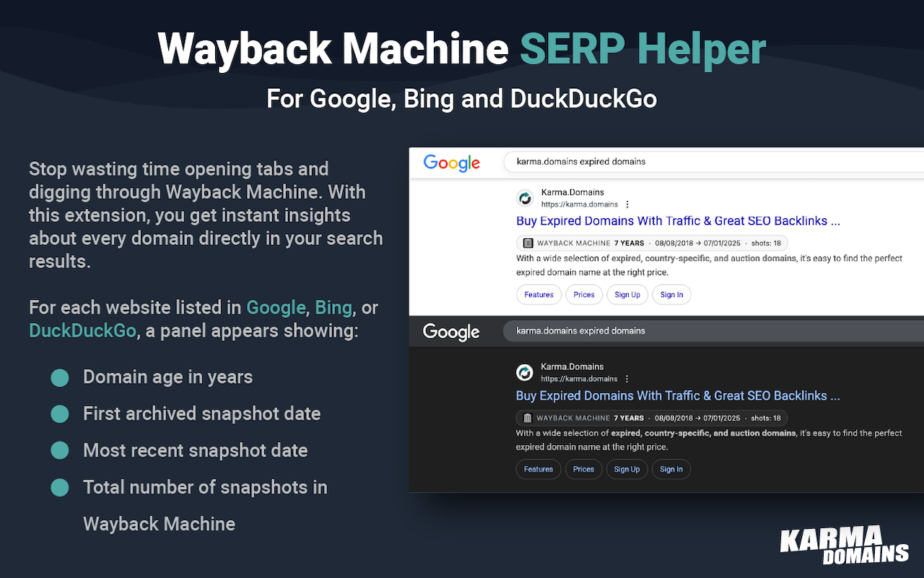Image resolution: width=924 pixels, height=578 pixels.
Task: Click the 'shots: 18' text in the dark panel
Action: coord(765,418)
